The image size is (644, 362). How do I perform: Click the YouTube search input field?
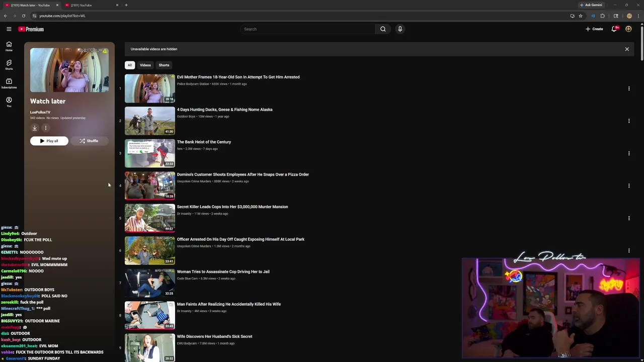tap(307, 29)
